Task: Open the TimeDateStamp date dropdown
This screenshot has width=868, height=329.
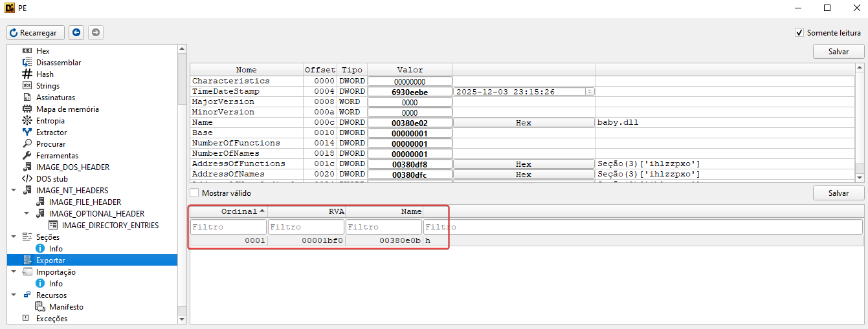Action: click(x=590, y=92)
